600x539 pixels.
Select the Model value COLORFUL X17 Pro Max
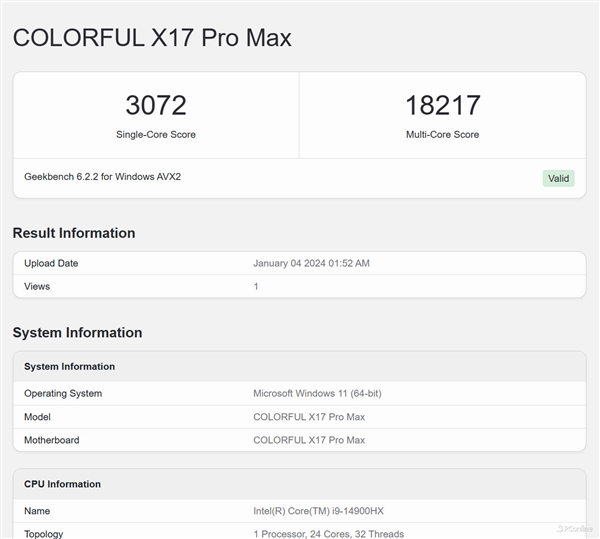point(309,417)
